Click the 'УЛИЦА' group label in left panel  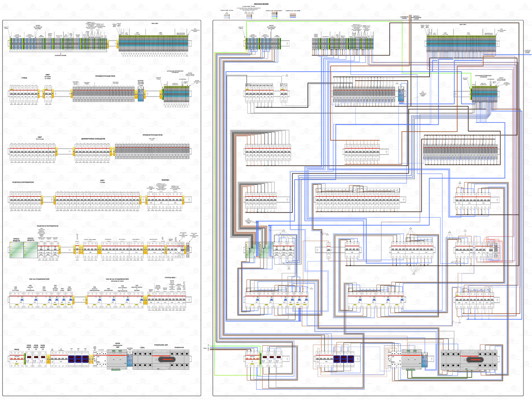(x=24, y=78)
